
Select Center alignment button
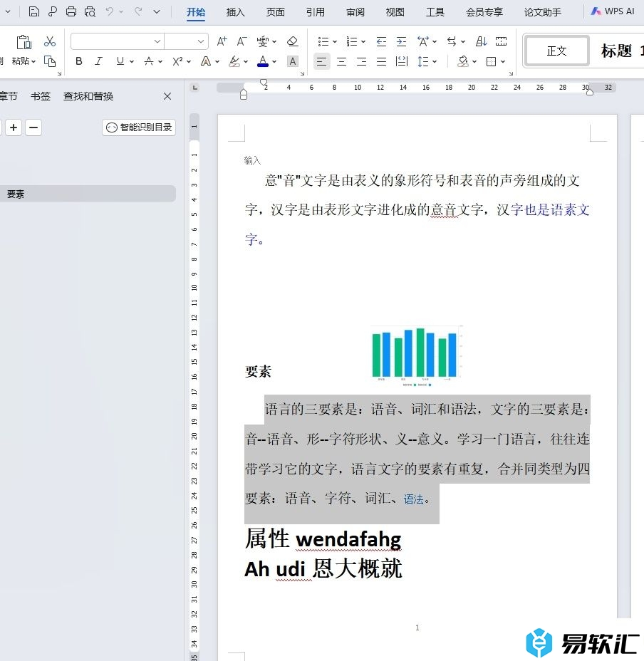pos(342,61)
